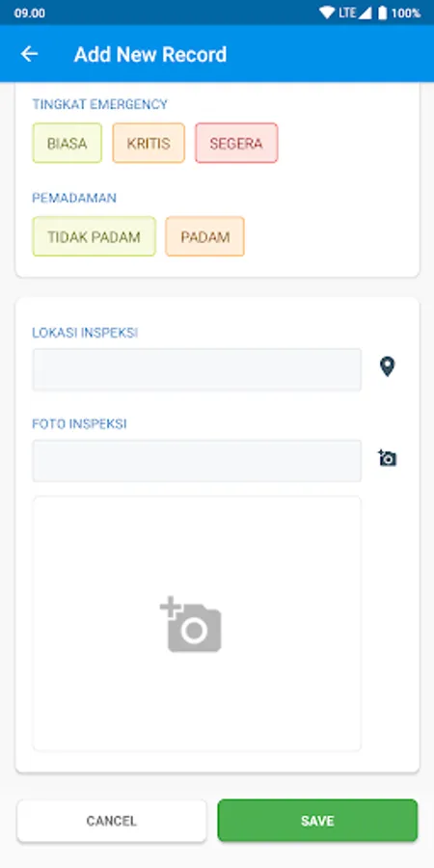Tap the 09.00 clock in status bar
Image resolution: width=434 pixels, height=868 pixels.
(x=30, y=14)
